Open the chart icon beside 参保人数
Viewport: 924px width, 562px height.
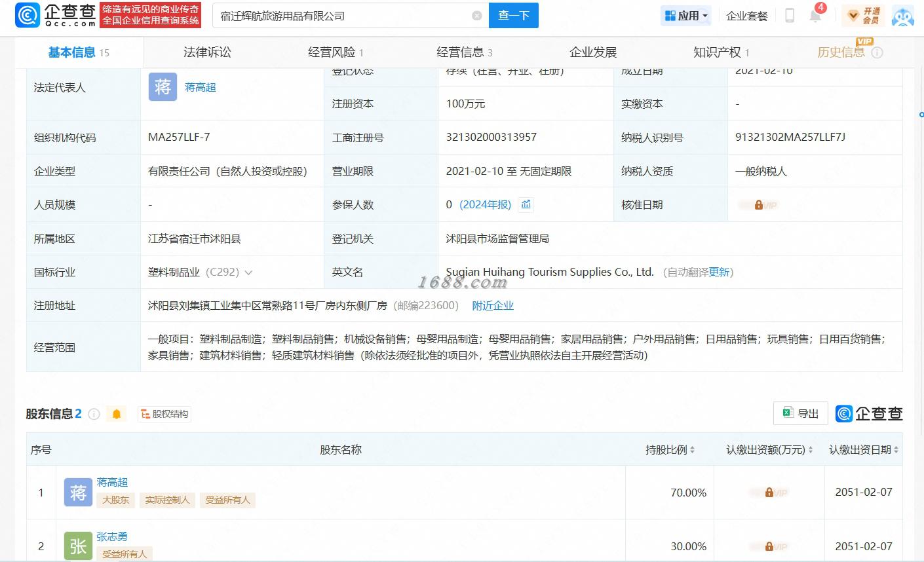pyautogui.click(x=526, y=204)
